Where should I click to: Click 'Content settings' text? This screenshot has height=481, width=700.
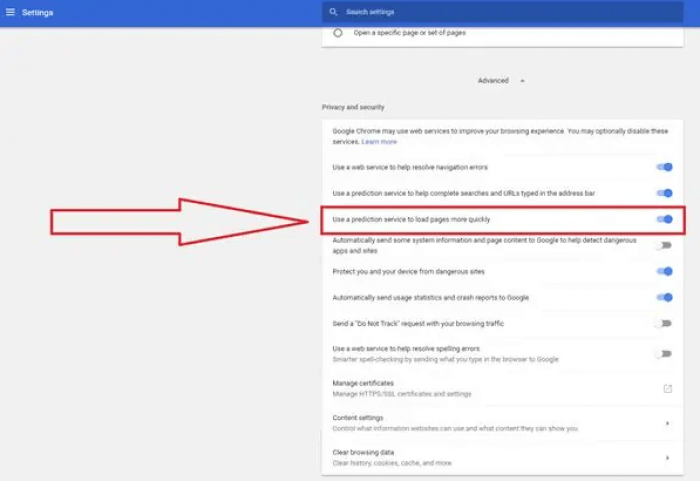pos(358,418)
